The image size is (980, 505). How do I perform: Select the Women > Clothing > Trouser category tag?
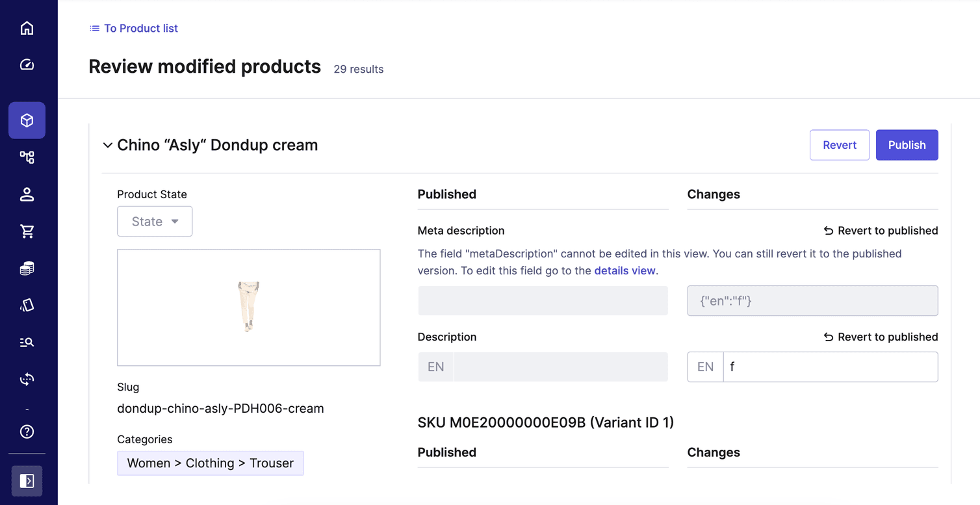210,463
